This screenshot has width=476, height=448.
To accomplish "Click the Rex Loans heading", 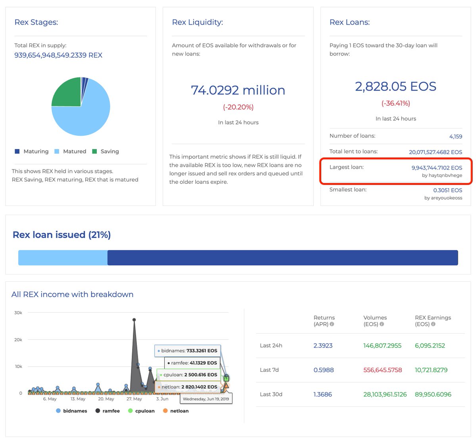I will (349, 22).
